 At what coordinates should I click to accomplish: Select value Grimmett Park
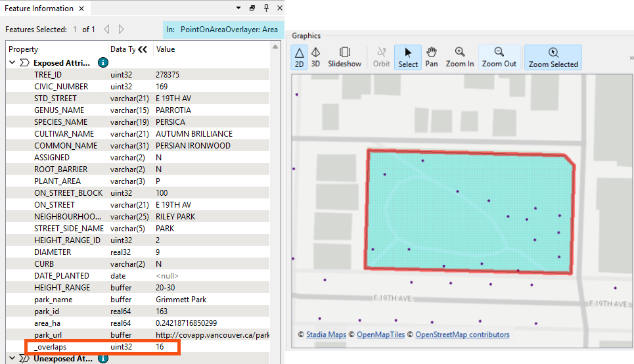point(181,300)
